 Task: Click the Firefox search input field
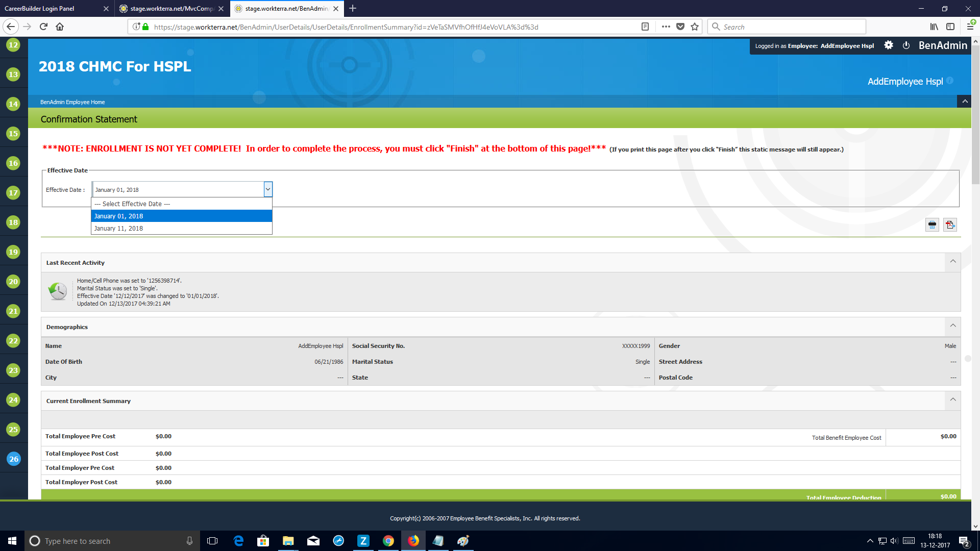(791, 27)
